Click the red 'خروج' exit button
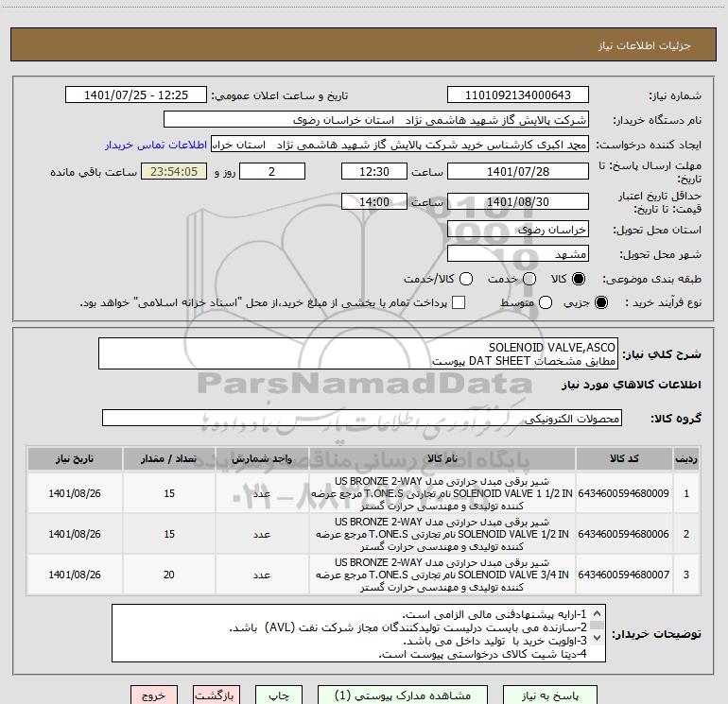 153,695
